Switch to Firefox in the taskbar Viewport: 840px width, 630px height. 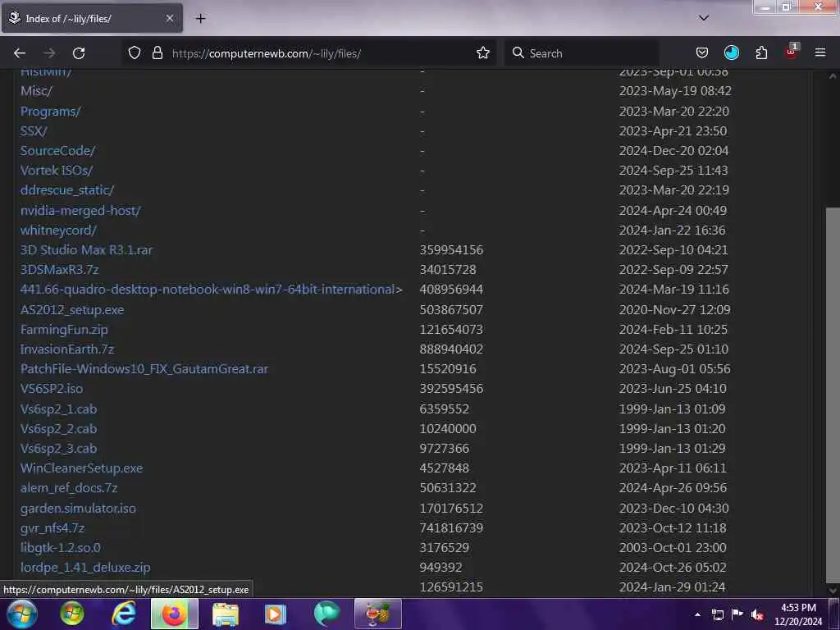(x=174, y=614)
